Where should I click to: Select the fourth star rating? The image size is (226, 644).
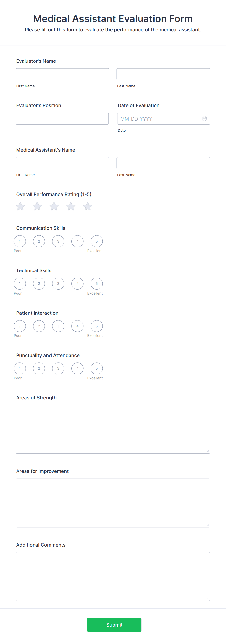pos(71,207)
